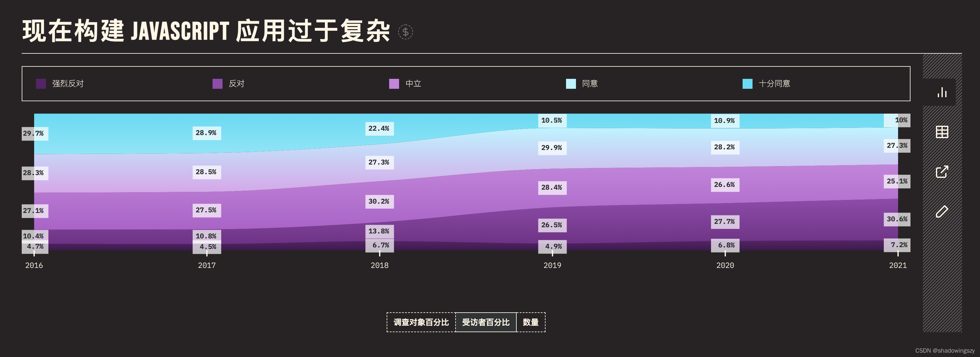Viewport: 980px width, 357px height.
Task: Select the 调查对象百分比 tab
Action: point(421,322)
